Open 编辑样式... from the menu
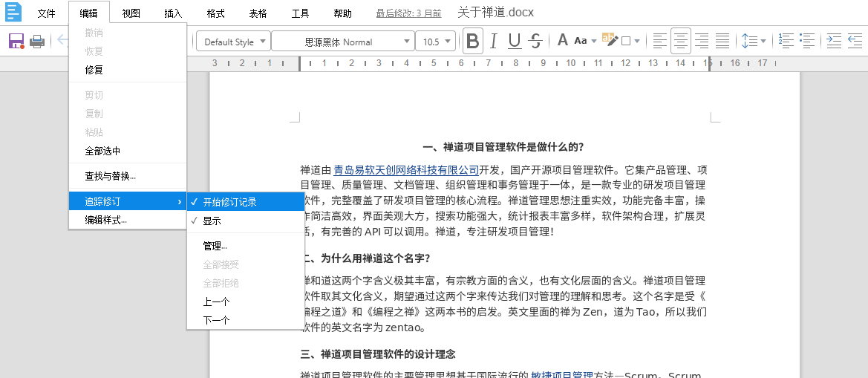The image size is (868, 378). click(x=128, y=220)
